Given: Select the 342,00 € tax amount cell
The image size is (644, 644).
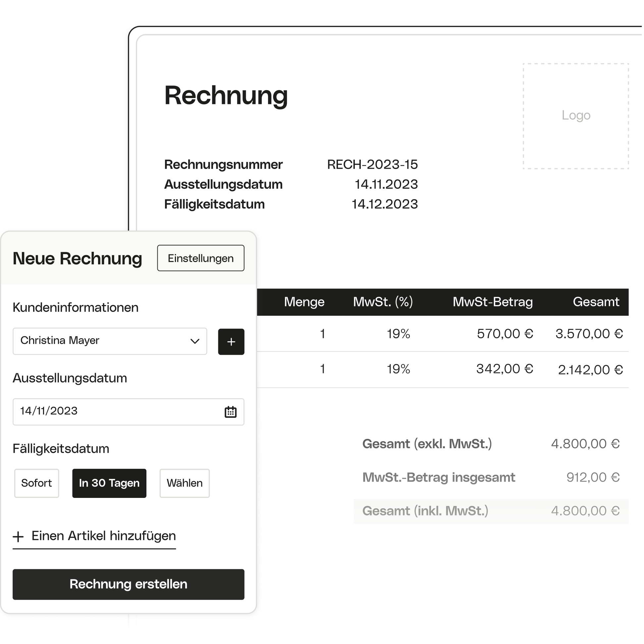Looking at the screenshot, I should [505, 369].
